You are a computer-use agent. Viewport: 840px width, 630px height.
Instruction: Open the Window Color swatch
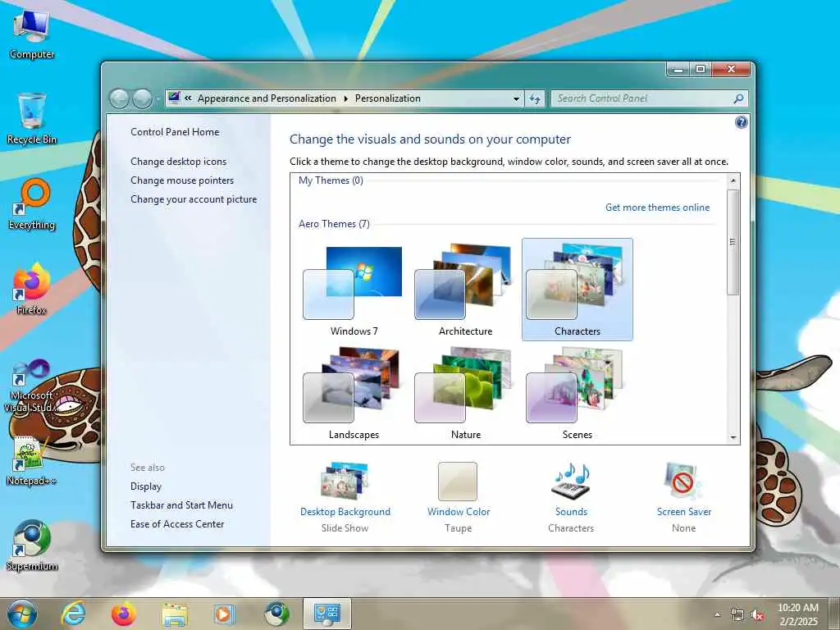pos(458,481)
